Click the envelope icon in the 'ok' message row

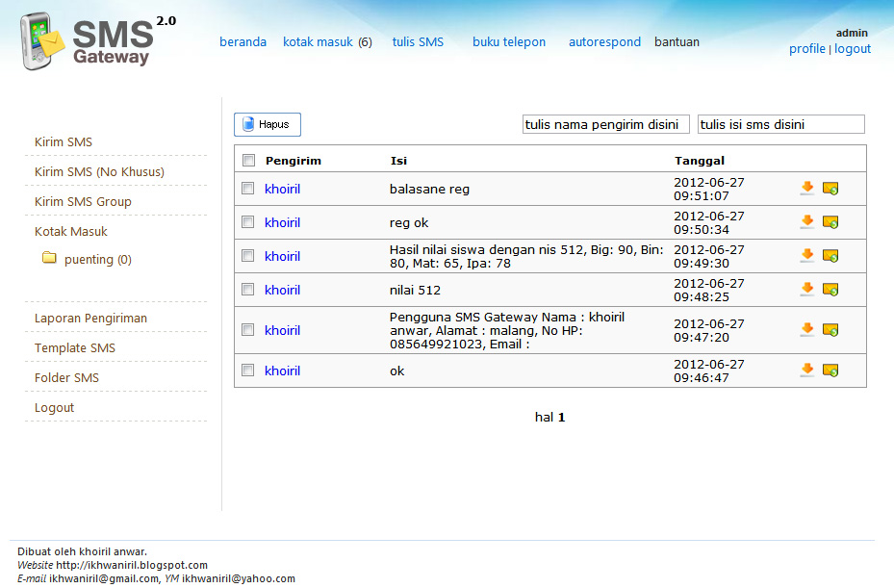click(830, 371)
